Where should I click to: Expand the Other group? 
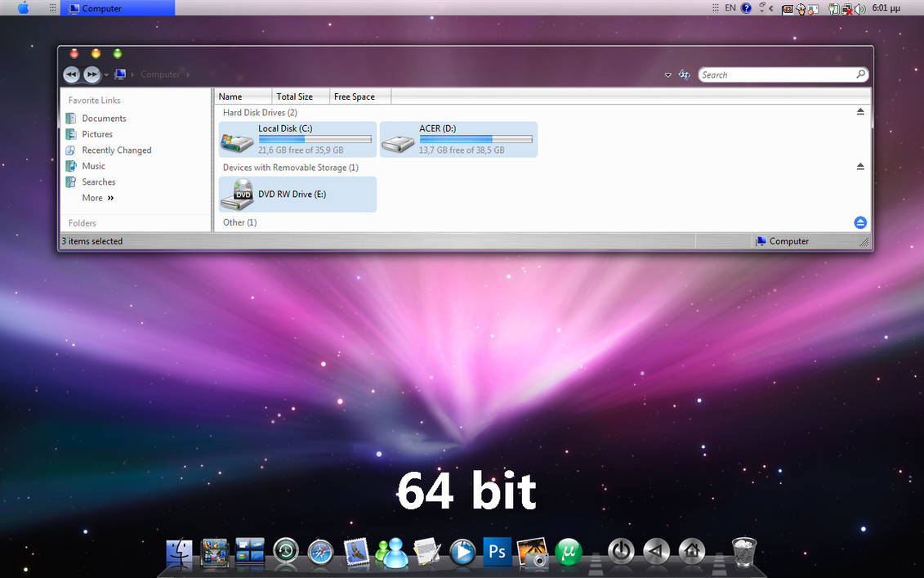859,222
